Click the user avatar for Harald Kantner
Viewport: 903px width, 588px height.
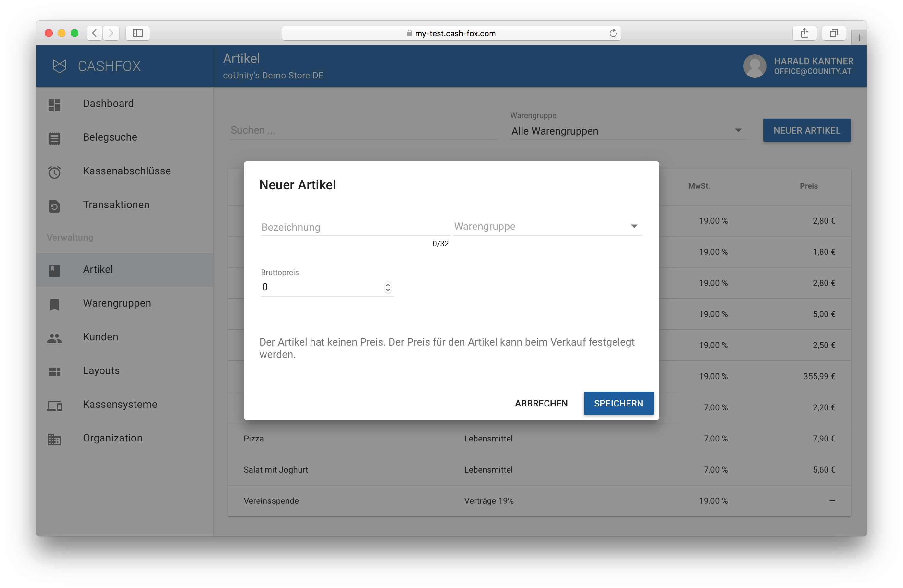[x=754, y=66]
